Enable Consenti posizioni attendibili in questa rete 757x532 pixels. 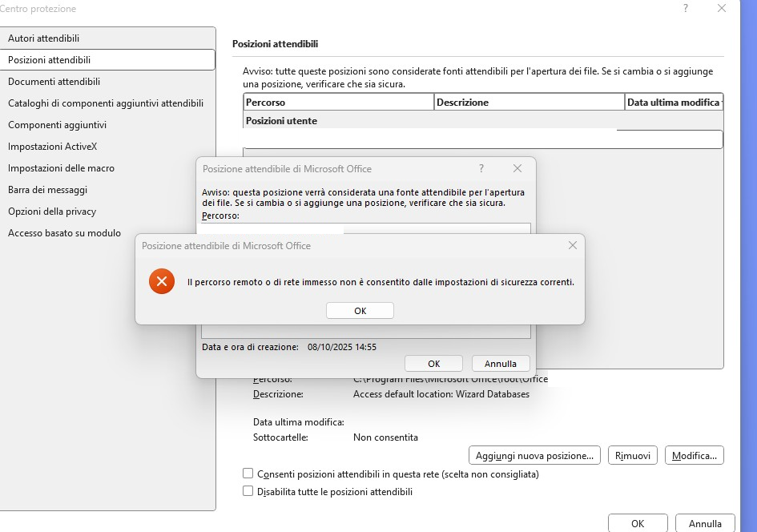point(248,474)
